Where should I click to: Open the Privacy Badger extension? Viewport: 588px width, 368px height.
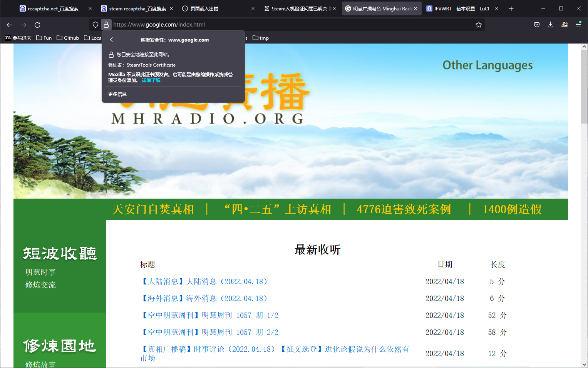click(564, 24)
